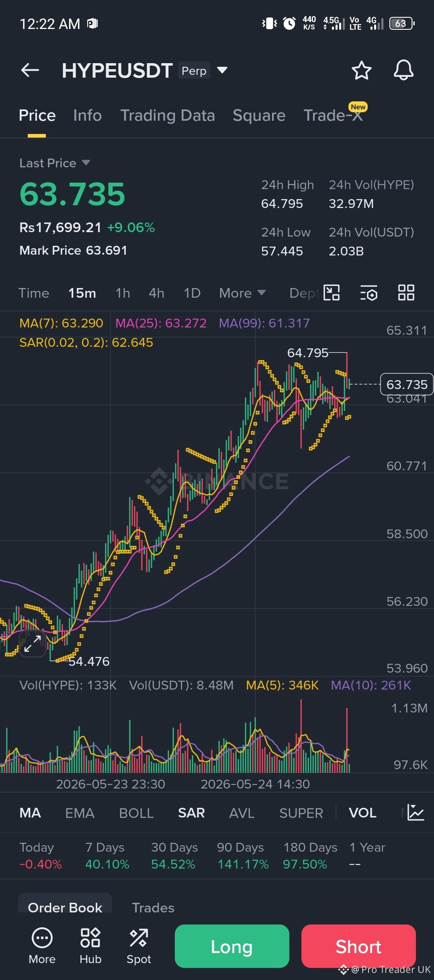Viewport: 434px width, 980px height.
Task: Toggle the BOLL indicator
Action: coord(136,813)
